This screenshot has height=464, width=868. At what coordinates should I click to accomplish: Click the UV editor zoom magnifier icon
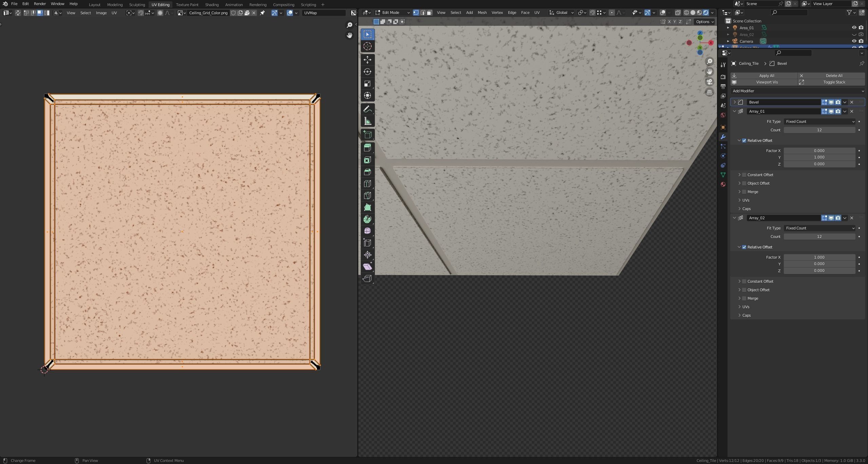coord(349,25)
